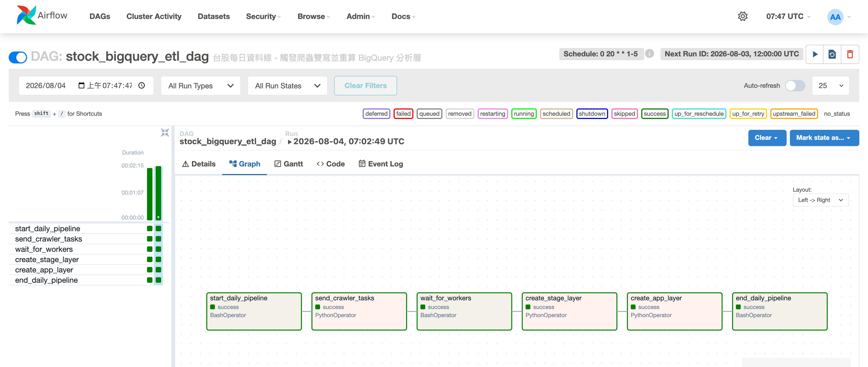
Task: Filter by the running state legend badge
Action: pos(524,114)
